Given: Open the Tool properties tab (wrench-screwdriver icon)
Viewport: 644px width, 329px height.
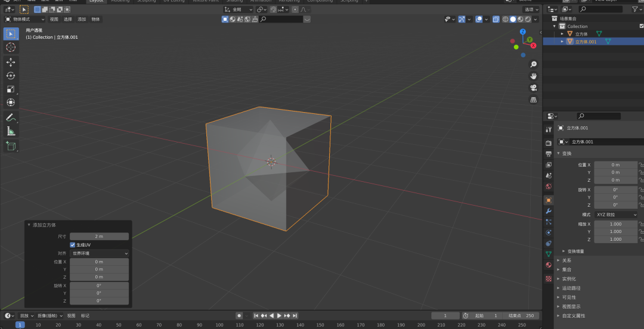Looking at the screenshot, I should pos(549,129).
